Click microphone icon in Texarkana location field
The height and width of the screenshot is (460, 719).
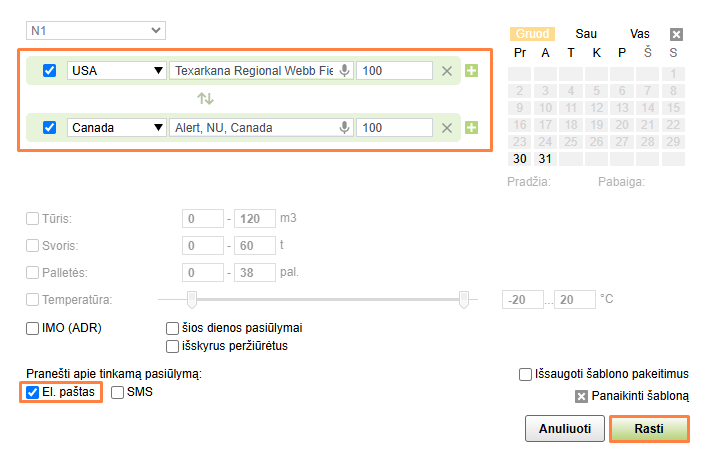tap(345, 71)
